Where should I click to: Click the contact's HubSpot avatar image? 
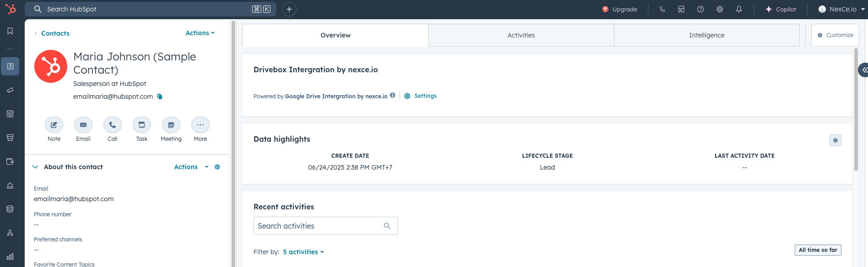51,66
